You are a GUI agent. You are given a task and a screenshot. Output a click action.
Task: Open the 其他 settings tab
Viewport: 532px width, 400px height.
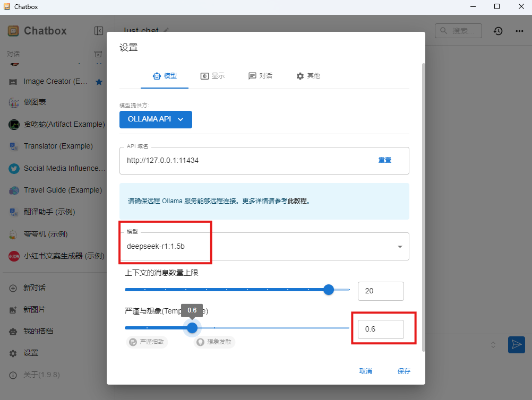tap(308, 76)
